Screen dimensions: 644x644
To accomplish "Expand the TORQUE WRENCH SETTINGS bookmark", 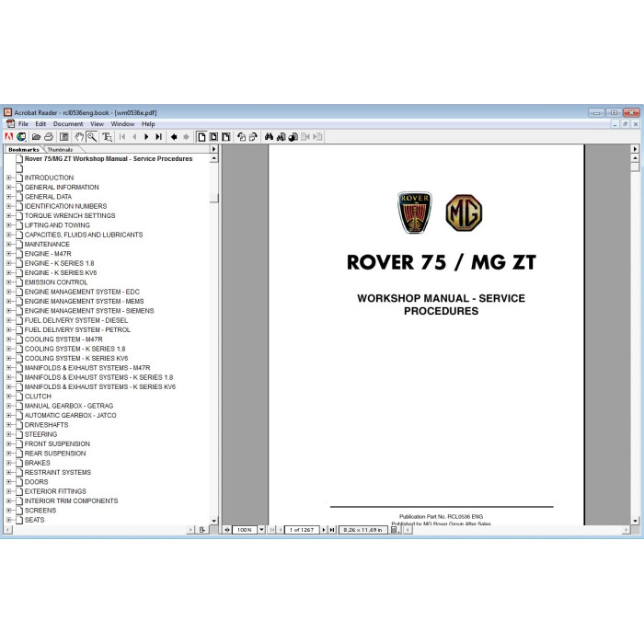I will pos(8,215).
